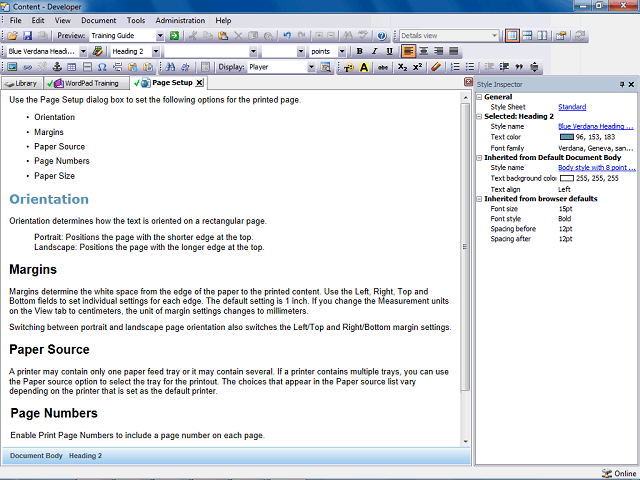Click the Text color swatch 96, 153, 183

(567, 137)
